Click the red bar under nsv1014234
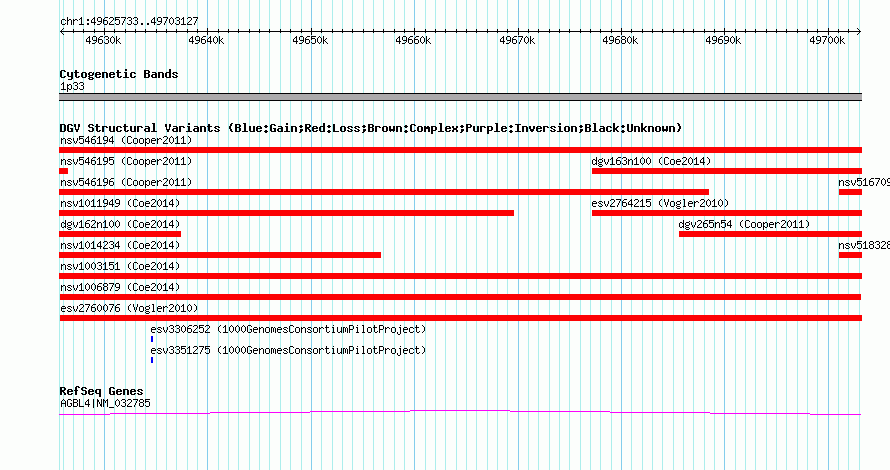This screenshot has width=890, height=470. 220,255
